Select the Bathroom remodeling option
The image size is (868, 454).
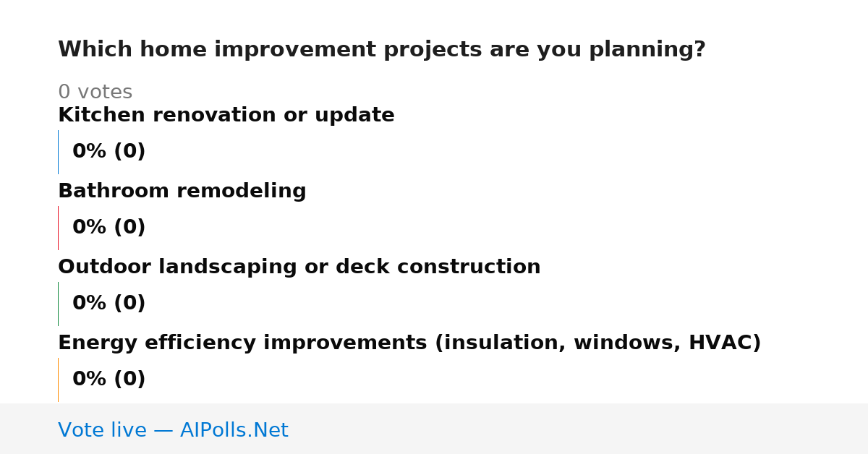(182, 191)
